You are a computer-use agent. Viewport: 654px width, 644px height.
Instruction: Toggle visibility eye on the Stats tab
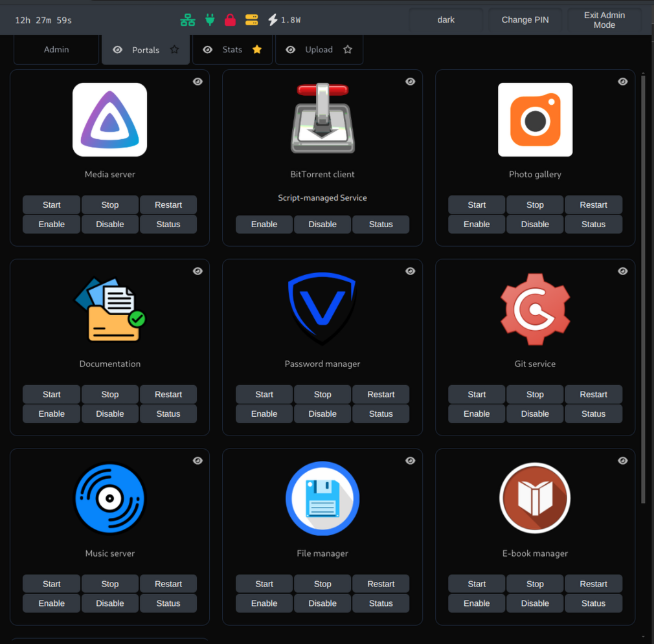207,50
